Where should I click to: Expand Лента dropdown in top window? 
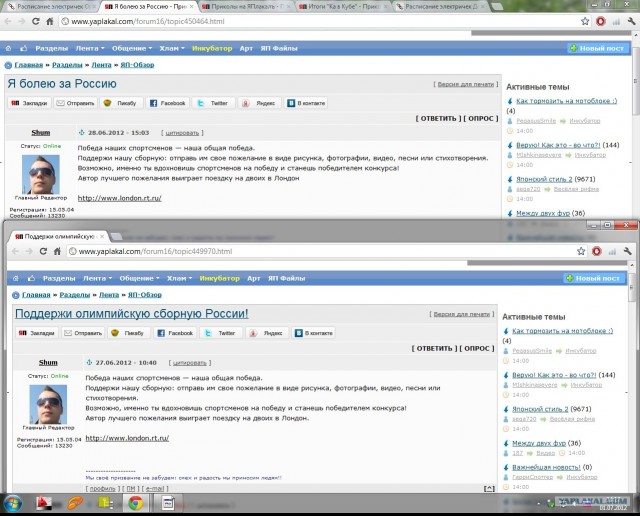90,48
